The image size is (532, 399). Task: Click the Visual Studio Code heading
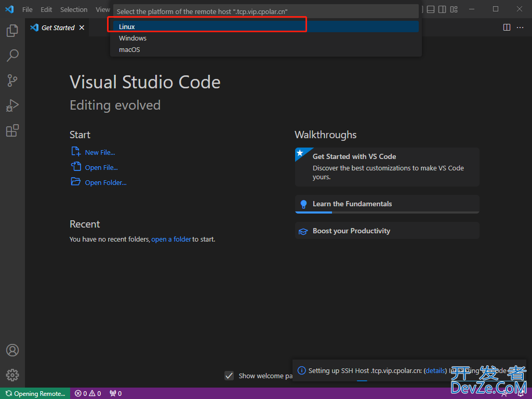click(x=145, y=82)
